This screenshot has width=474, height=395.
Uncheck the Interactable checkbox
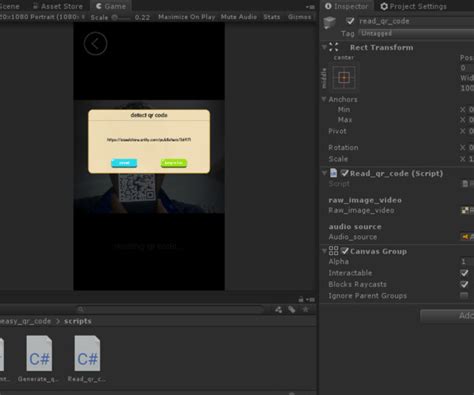pos(464,273)
